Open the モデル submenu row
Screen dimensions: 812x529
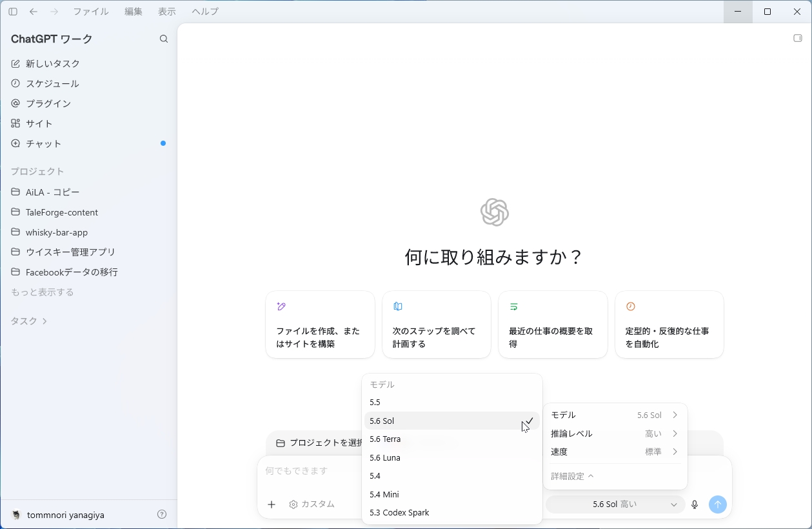click(x=615, y=415)
